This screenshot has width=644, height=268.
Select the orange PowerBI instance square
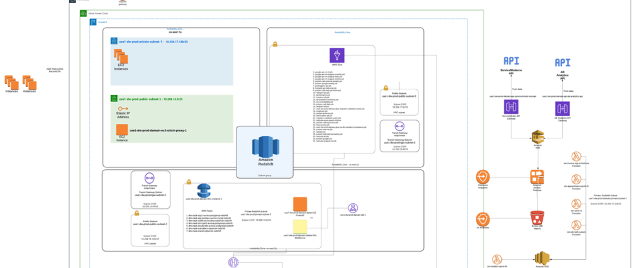click(x=300, y=204)
